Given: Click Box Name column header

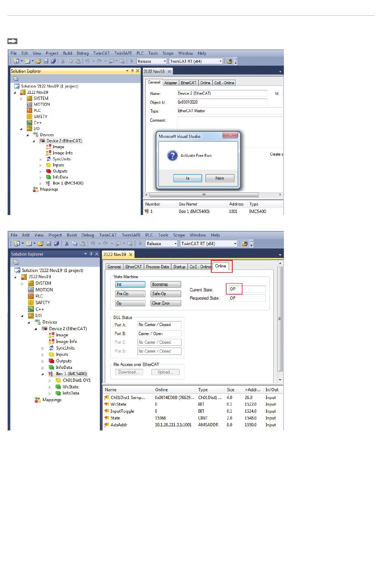Looking at the screenshot, I should pyautogui.click(x=202, y=204).
